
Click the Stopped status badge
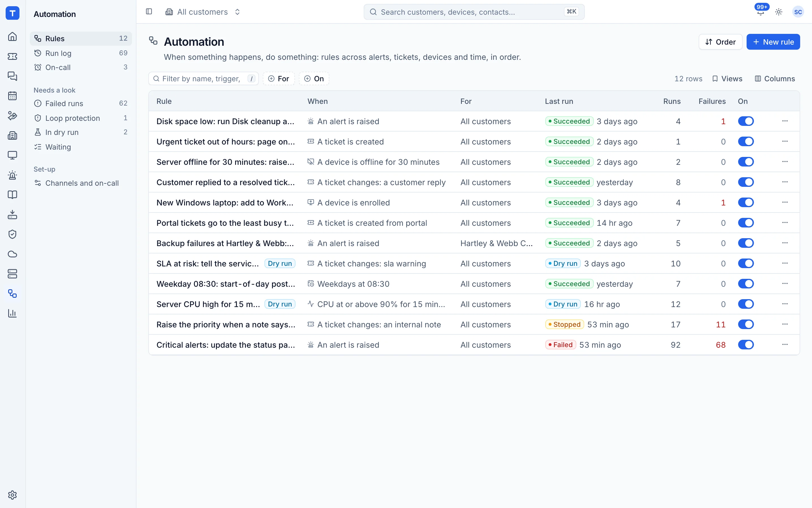coord(564,324)
